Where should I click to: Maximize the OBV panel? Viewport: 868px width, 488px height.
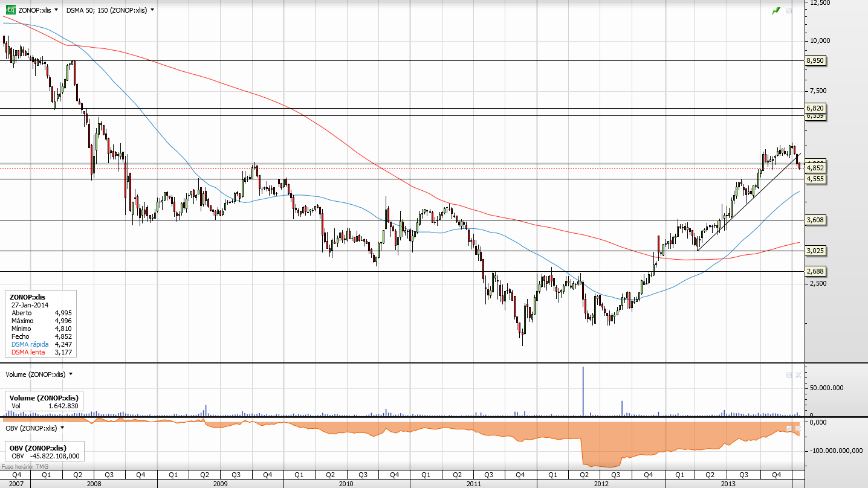[789, 428]
